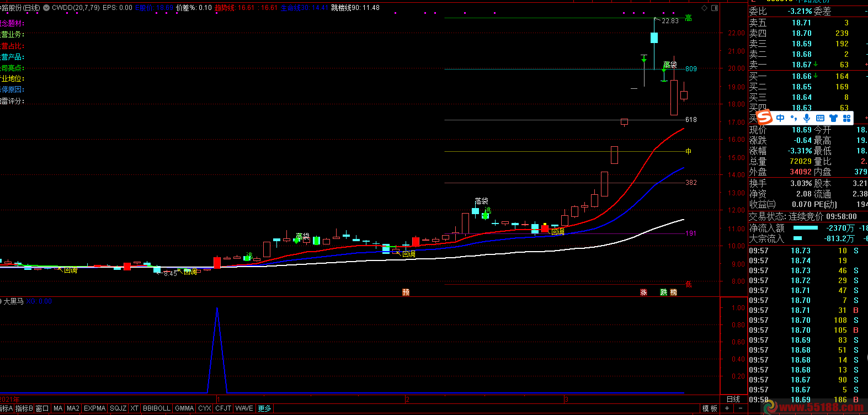Open Sogou skin shirt icon

pos(833,118)
